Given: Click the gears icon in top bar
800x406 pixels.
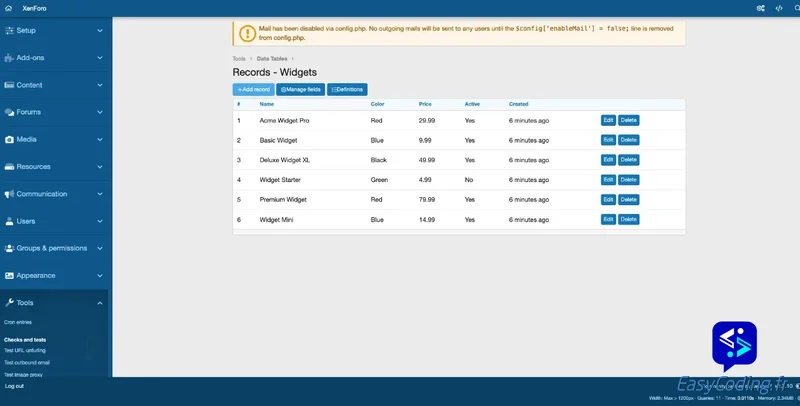Looking at the screenshot, I should (761, 8).
